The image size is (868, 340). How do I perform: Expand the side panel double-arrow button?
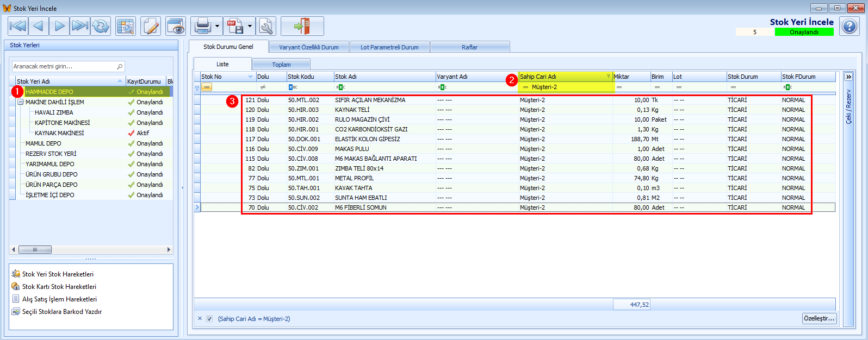848,77
